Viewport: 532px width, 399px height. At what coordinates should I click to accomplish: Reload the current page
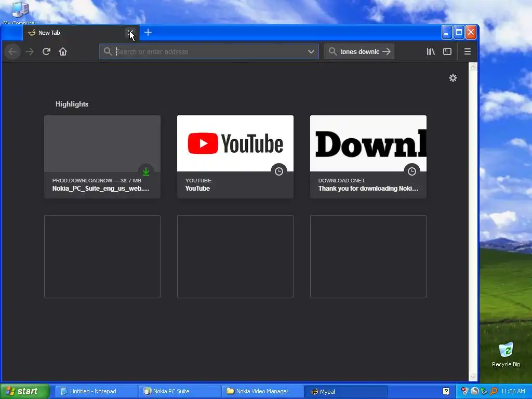tap(46, 51)
